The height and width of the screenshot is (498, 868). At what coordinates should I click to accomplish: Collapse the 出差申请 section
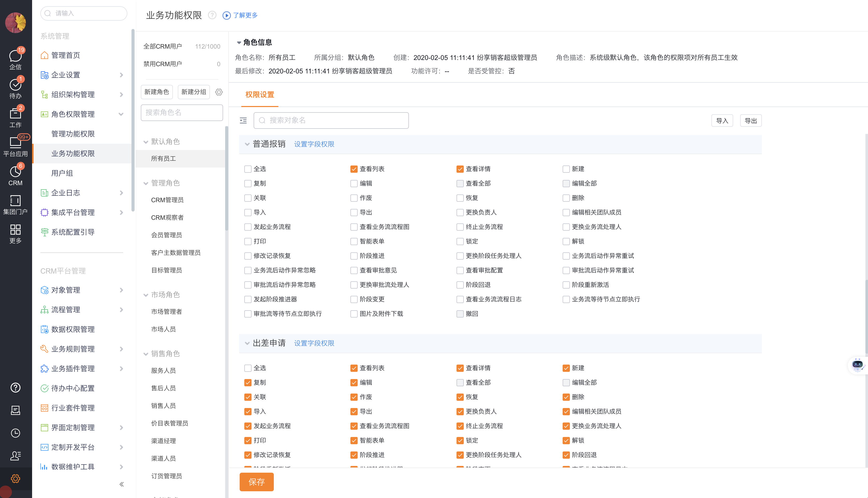[x=247, y=343]
